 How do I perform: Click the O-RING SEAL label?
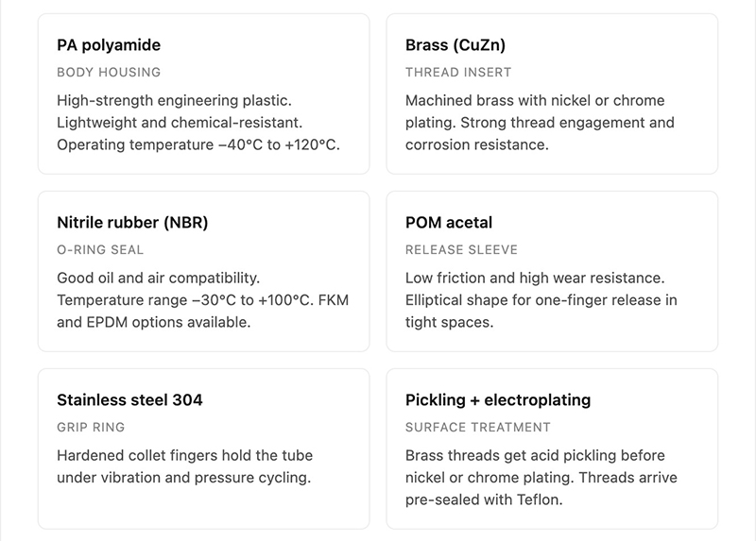[x=100, y=249]
